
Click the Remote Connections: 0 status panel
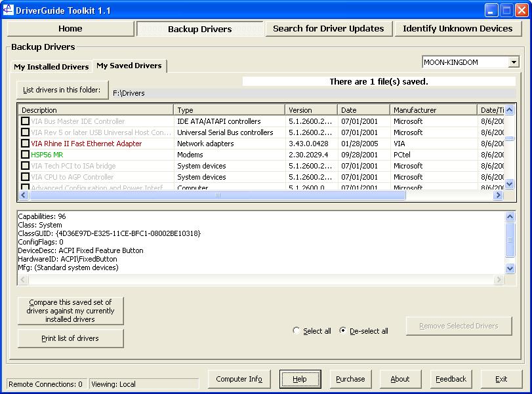pos(47,384)
